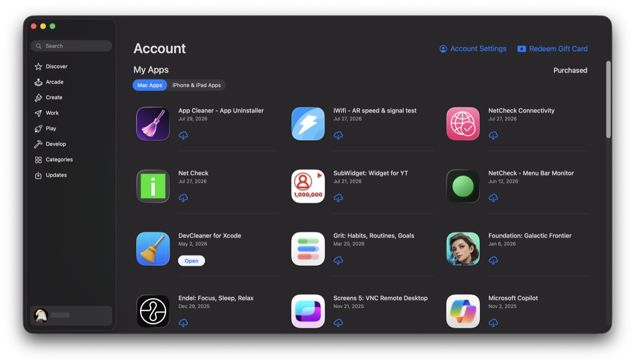Open SubWidget: Widget for YT title
Image resolution: width=635 pixels, height=364 pixels.
371,173
